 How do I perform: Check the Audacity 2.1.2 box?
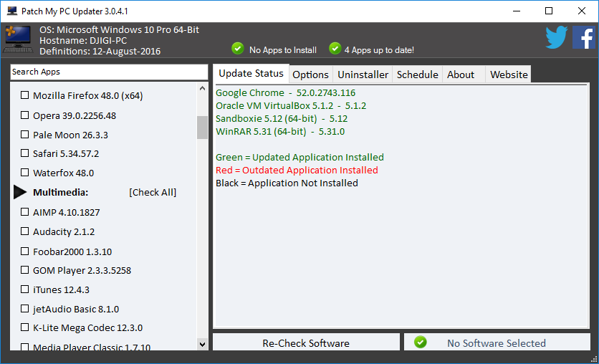(x=24, y=231)
